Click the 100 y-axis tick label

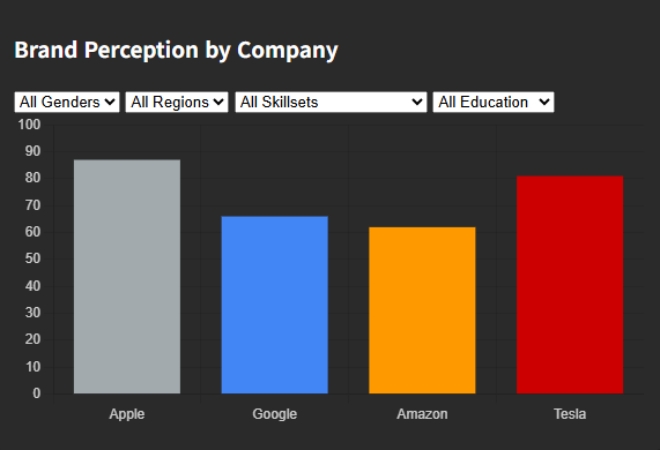30,124
